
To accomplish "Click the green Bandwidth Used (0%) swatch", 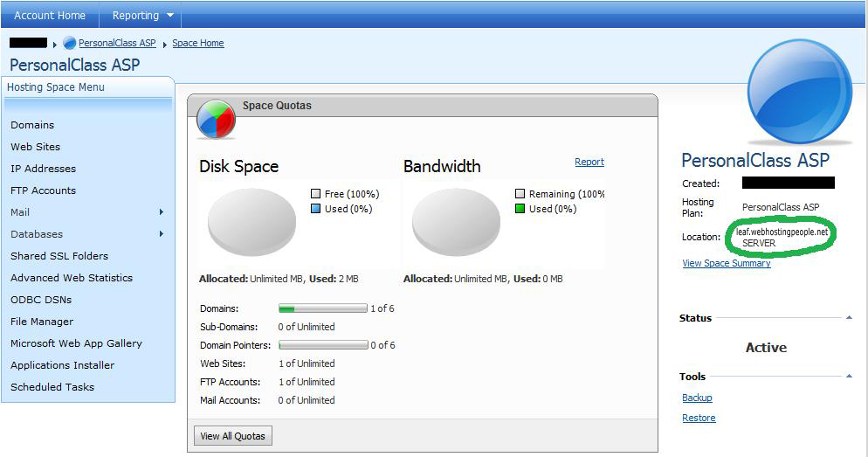I will (x=520, y=209).
